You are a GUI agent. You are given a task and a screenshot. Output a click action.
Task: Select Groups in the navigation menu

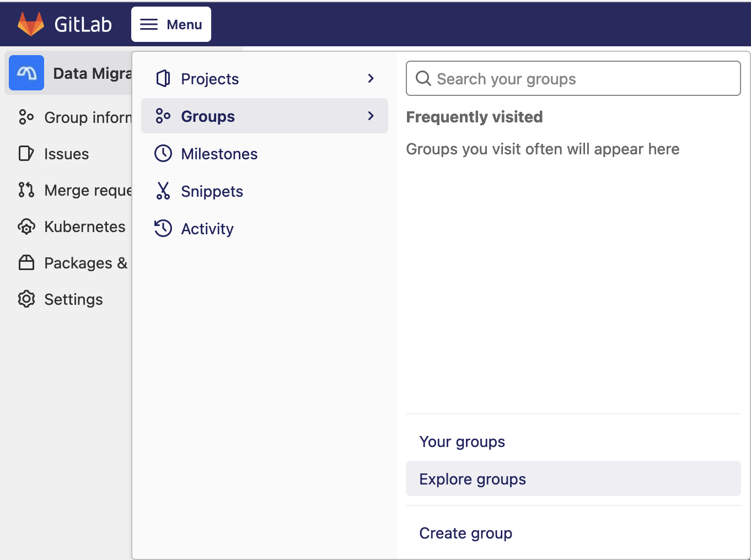point(208,116)
